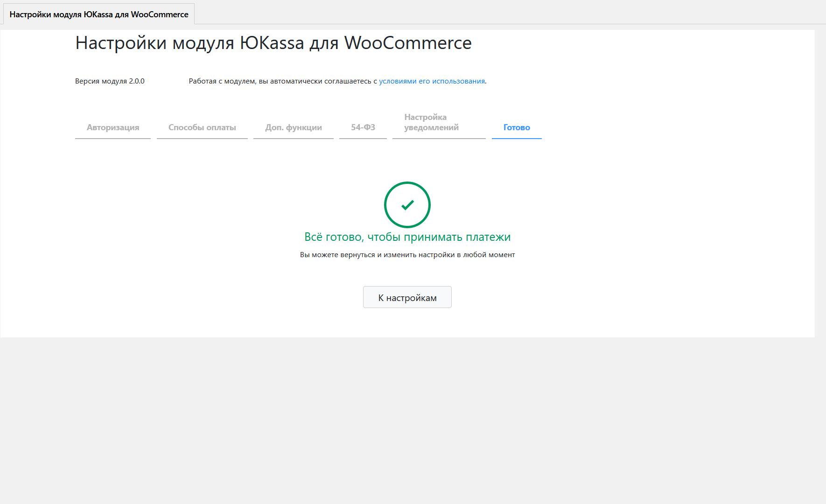Screen dimensions: 826x504
Task: Click the Вы можете вернуться hint text
Action: 407,255
